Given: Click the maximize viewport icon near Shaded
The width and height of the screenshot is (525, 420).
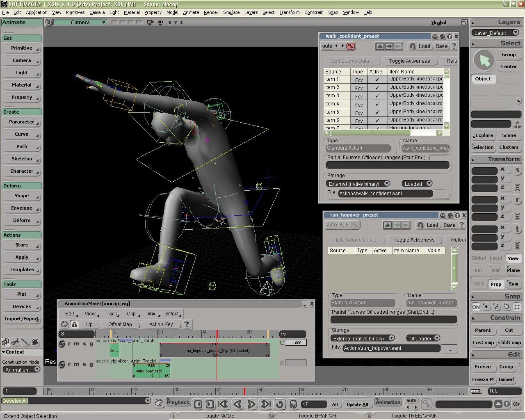Looking at the screenshot, I should (x=464, y=23).
